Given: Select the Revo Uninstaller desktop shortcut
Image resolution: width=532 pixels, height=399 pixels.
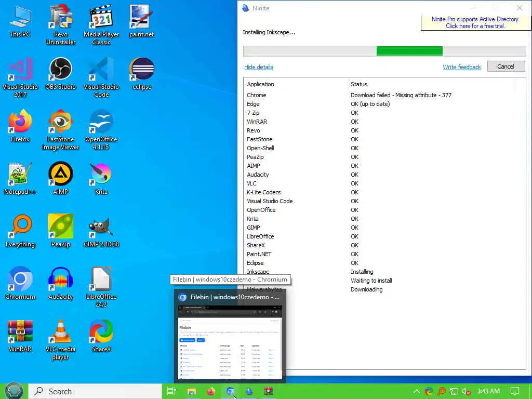Looking at the screenshot, I should click(x=61, y=24).
